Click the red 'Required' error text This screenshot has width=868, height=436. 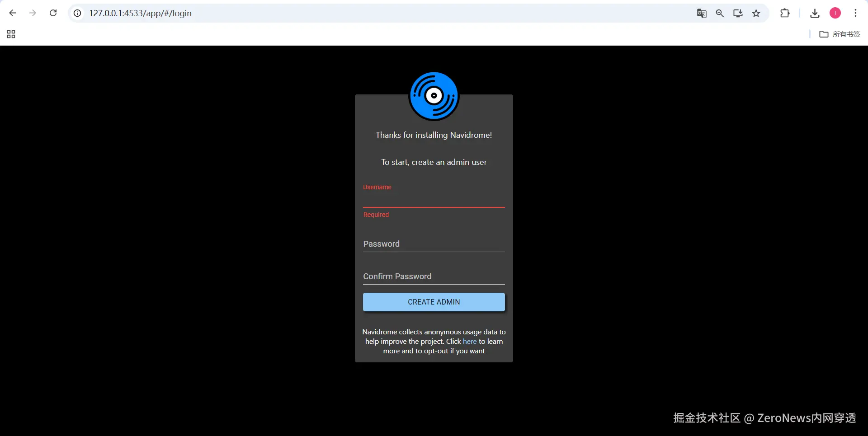tap(376, 215)
